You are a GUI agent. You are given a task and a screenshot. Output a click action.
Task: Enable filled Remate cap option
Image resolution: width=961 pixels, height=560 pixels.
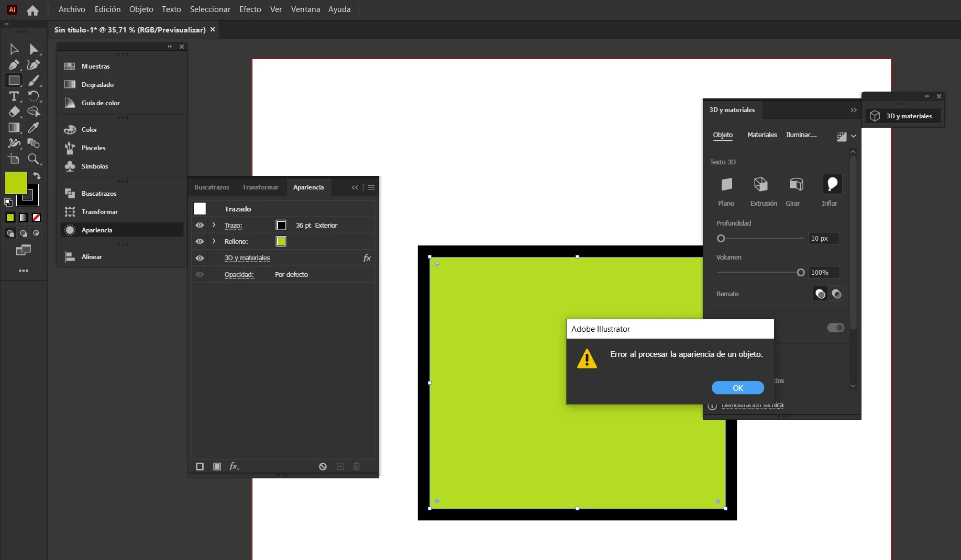point(820,294)
